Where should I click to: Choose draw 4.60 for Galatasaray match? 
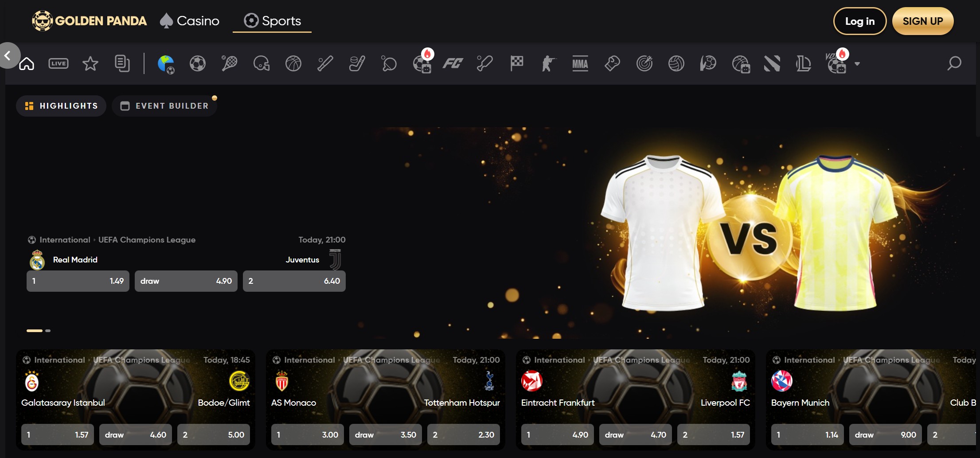(x=135, y=435)
